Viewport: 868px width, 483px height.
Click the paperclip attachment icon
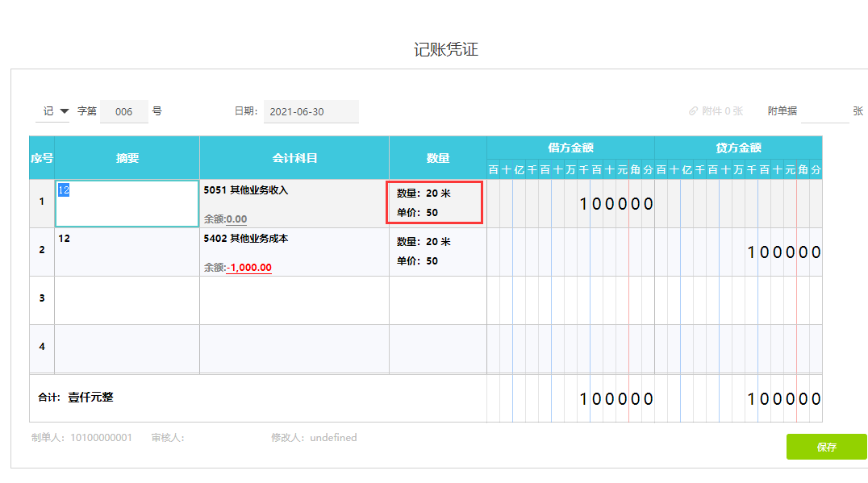[693, 111]
